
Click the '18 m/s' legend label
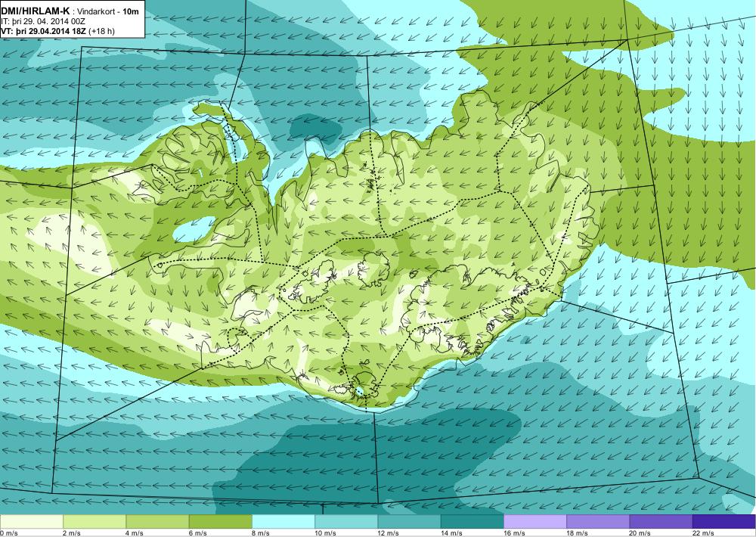tap(577, 533)
